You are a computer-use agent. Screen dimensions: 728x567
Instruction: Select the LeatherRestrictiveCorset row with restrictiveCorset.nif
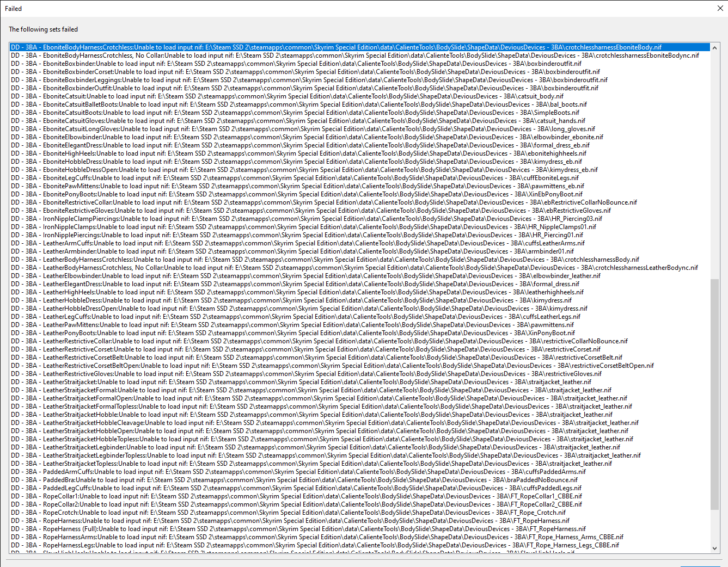click(360, 349)
